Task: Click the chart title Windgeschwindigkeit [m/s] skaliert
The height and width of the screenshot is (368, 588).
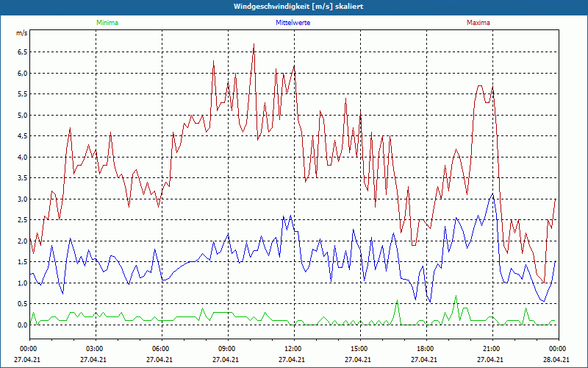Action: point(298,7)
